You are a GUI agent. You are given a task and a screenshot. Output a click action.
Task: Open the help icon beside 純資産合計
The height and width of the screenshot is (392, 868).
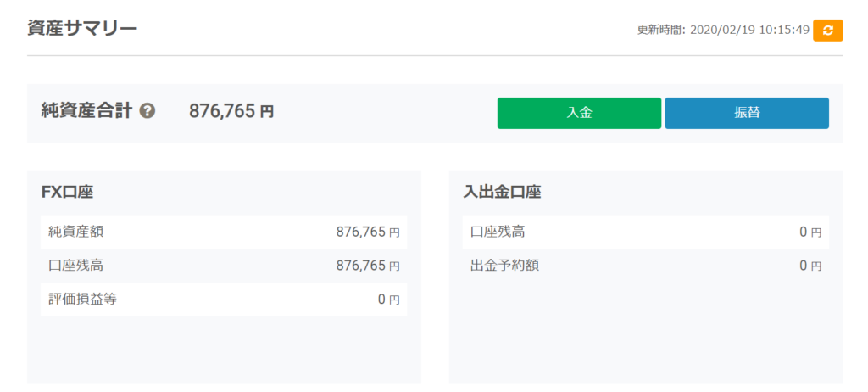pos(147,111)
